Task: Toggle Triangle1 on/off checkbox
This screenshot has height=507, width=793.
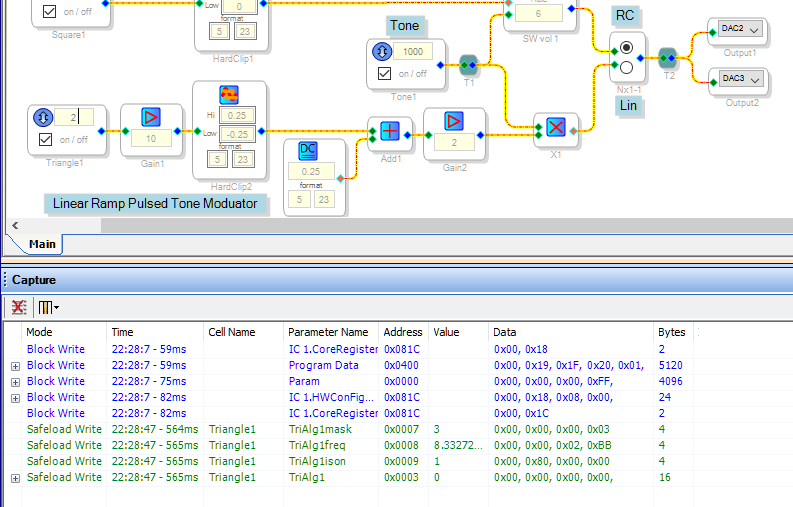Action: point(45,139)
